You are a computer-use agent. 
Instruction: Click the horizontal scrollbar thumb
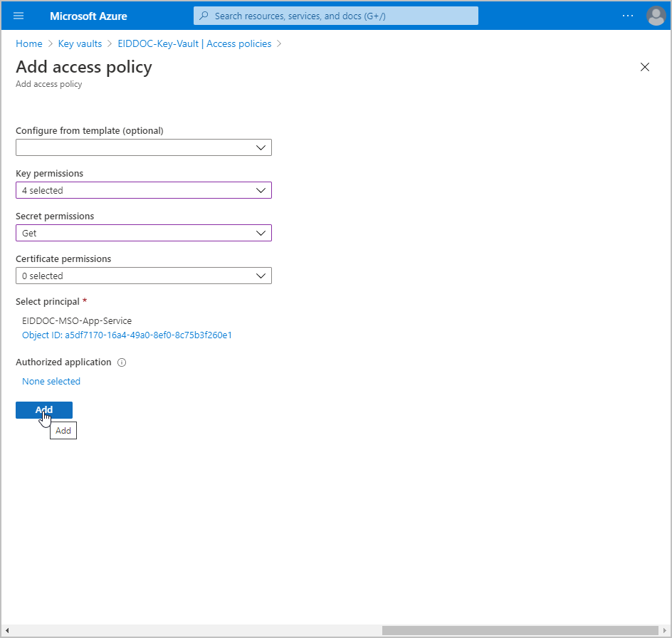(520, 630)
